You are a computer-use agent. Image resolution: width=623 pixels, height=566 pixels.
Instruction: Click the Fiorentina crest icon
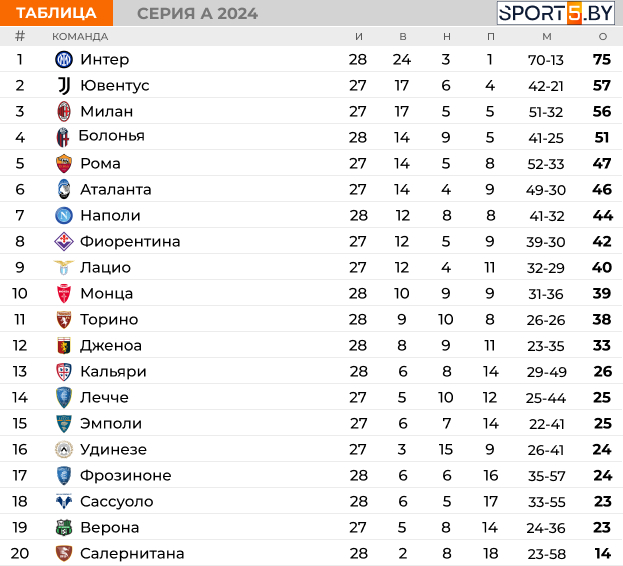point(64,241)
